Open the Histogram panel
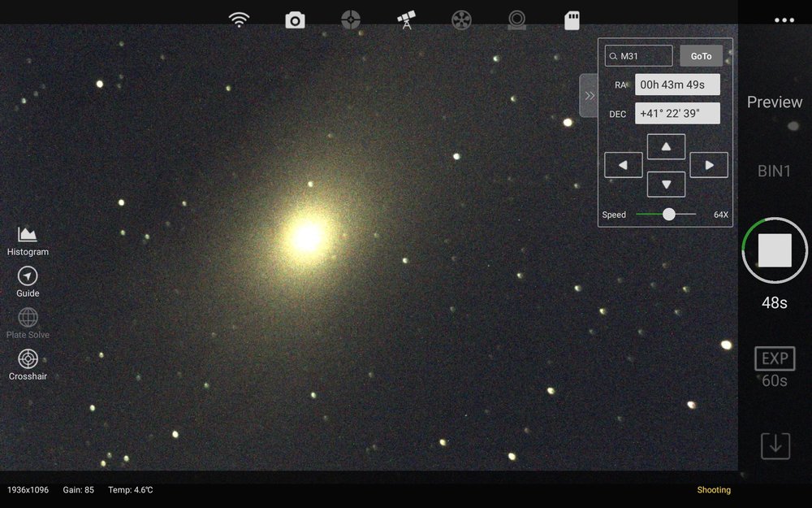812x508 pixels. coord(28,238)
